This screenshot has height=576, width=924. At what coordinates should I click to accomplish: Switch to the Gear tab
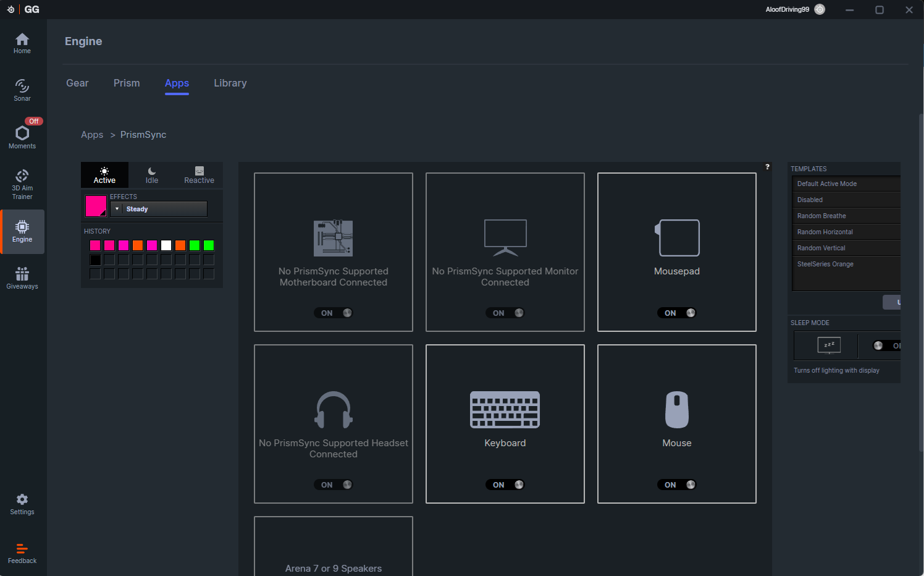[x=77, y=83]
